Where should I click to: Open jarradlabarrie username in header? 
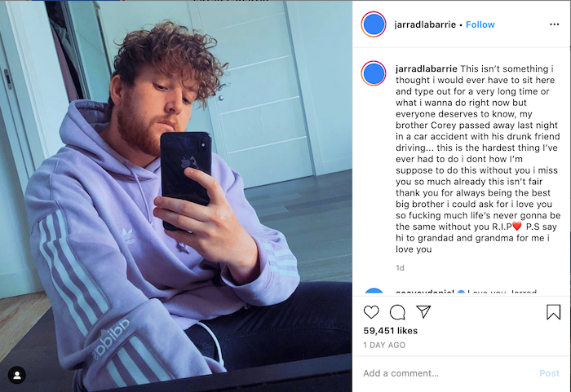[425, 24]
